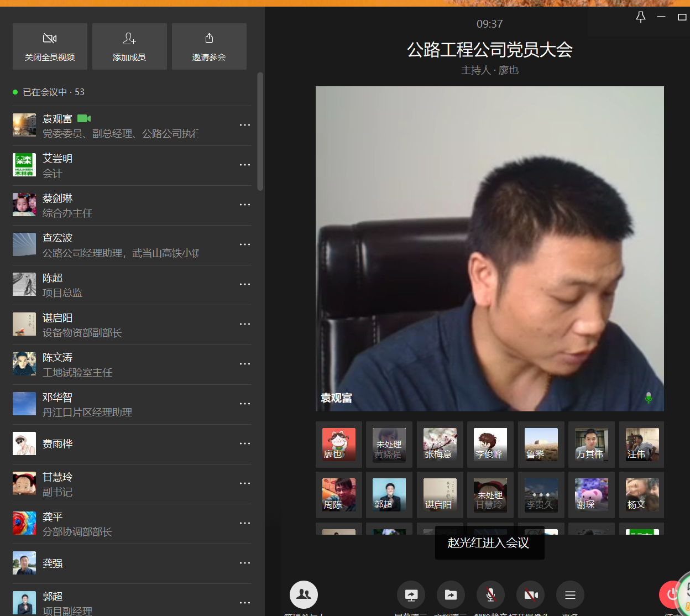Click the green camera icon beside 袁观富
The height and width of the screenshot is (616, 690).
(x=84, y=118)
